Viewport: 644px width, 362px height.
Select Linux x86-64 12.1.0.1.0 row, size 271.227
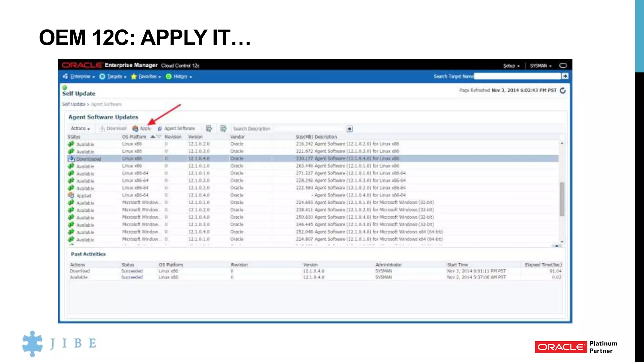click(x=313, y=173)
